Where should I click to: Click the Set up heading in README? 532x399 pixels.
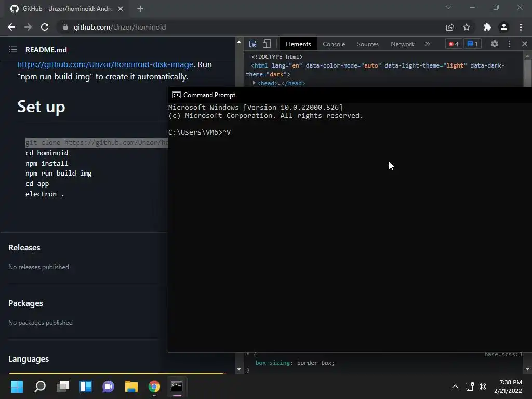point(41,107)
